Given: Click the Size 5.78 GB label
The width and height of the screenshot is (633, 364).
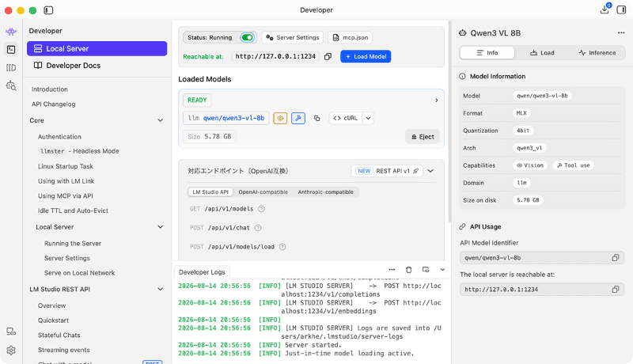Looking at the screenshot, I should (210, 137).
